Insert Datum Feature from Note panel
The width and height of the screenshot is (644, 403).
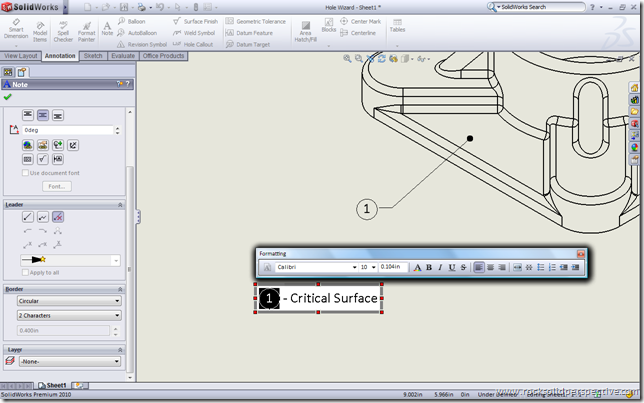[x=58, y=159]
